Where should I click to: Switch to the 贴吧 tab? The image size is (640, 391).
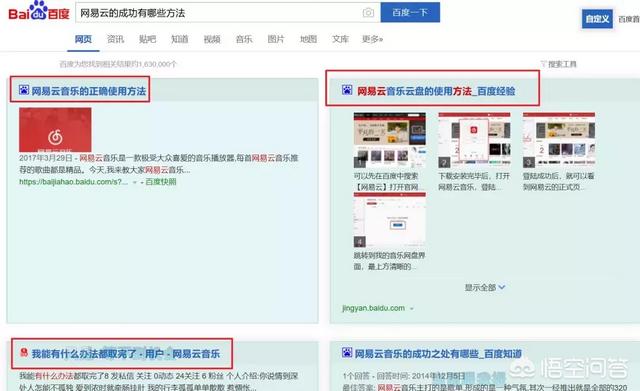click(147, 39)
